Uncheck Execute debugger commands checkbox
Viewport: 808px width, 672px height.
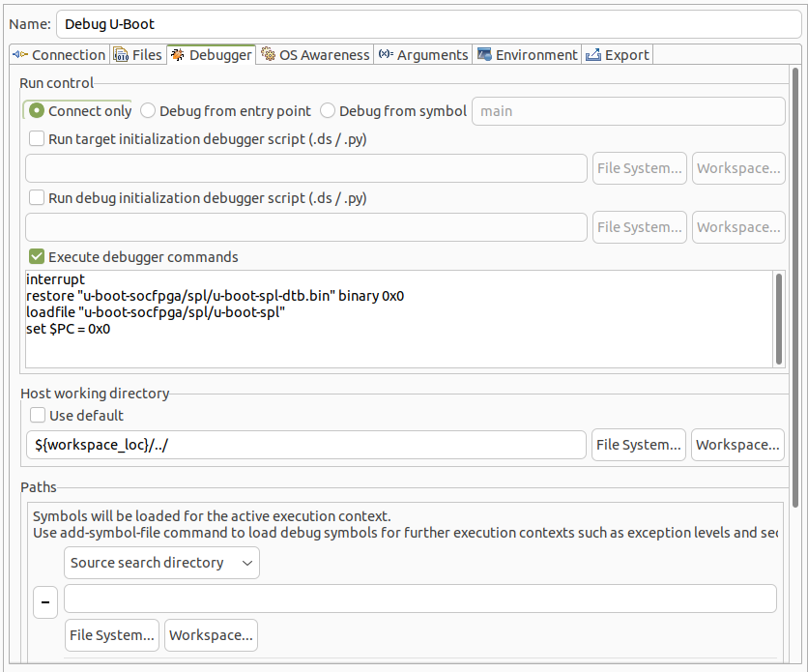(37, 257)
